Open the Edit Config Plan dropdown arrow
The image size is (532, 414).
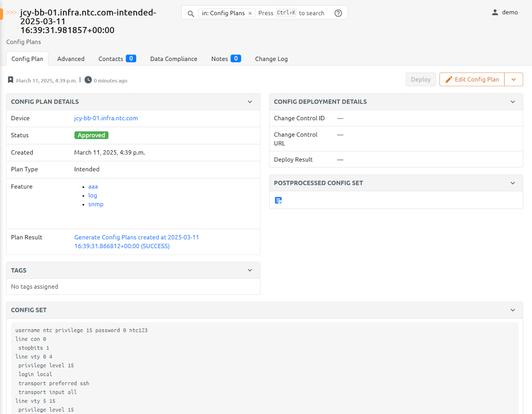coord(514,79)
